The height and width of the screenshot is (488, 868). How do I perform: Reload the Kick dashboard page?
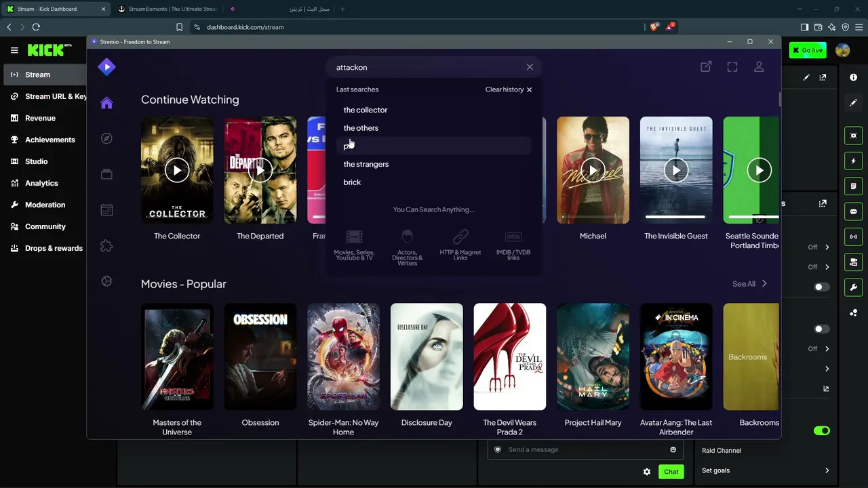coord(36,27)
